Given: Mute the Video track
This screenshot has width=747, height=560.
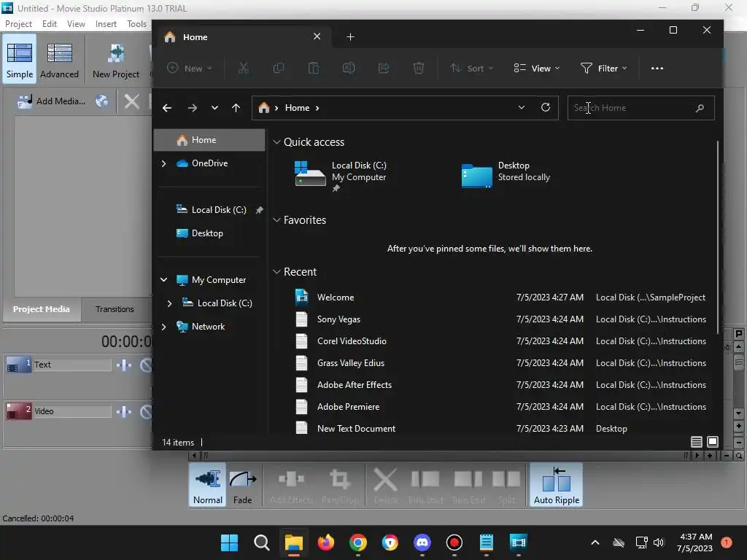Looking at the screenshot, I should point(146,411).
